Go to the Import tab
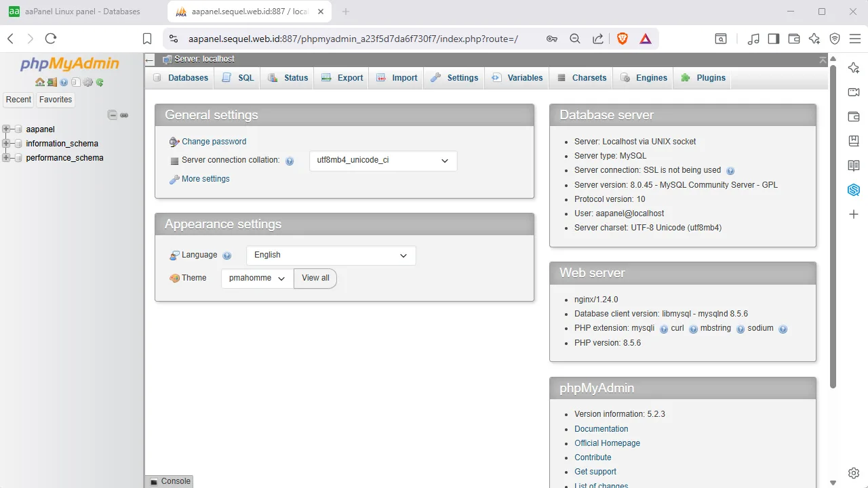 tap(397, 78)
